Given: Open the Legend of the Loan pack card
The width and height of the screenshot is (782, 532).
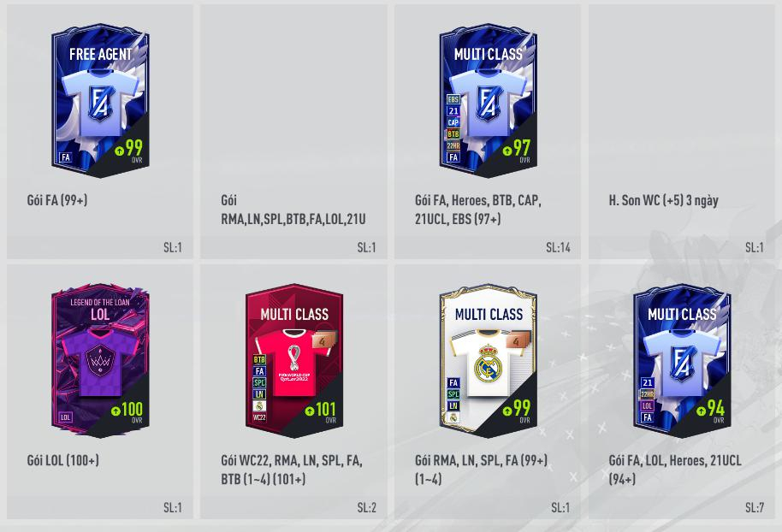Looking at the screenshot, I should tap(100, 360).
